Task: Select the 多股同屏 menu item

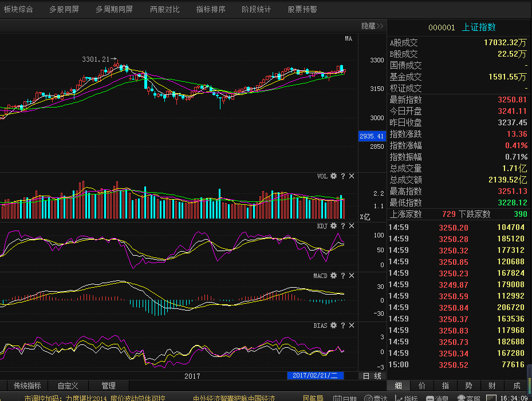Action: pos(64,9)
